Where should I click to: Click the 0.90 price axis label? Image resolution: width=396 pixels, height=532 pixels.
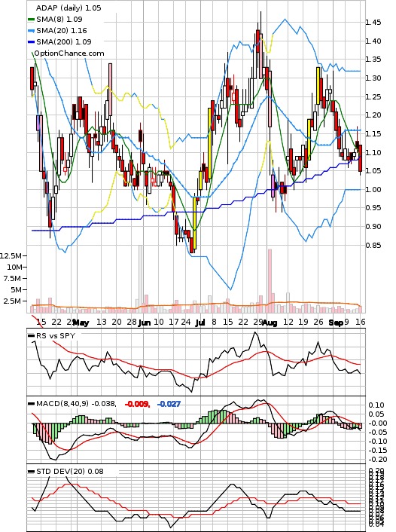373,226
